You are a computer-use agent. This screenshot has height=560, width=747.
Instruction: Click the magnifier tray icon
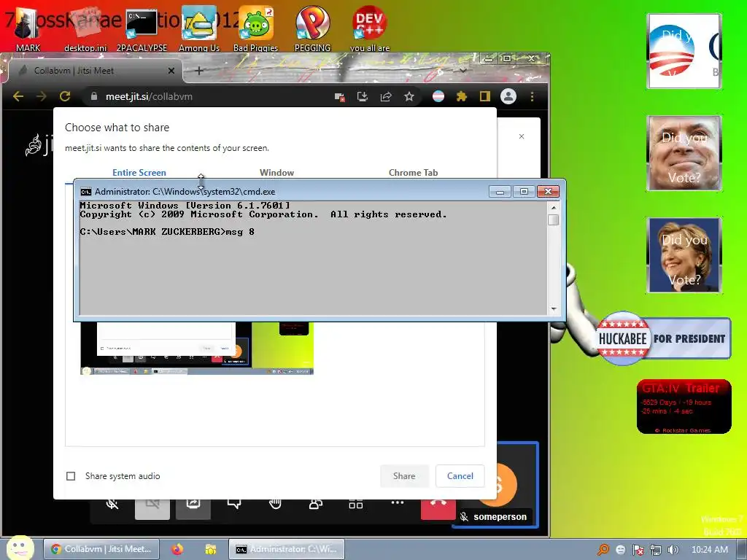(603, 550)
